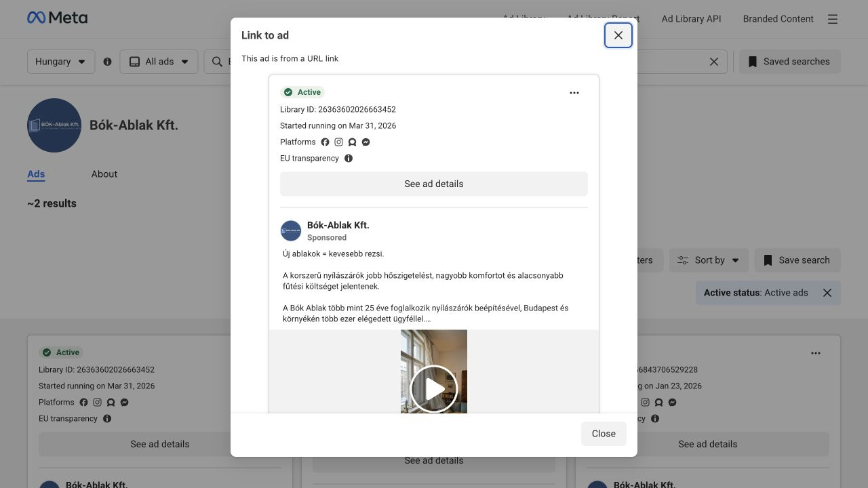Click the bookmark icon in Save search
This screenshot has width=868, height=488.
(x=768, y=260)
